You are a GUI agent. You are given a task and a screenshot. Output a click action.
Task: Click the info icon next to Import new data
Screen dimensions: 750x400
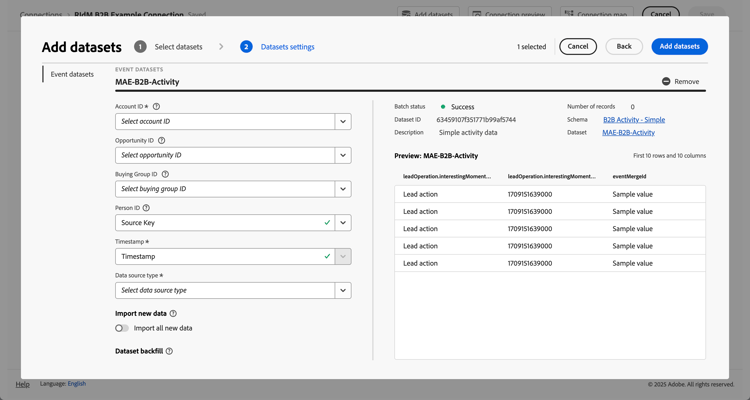point(173,314)
